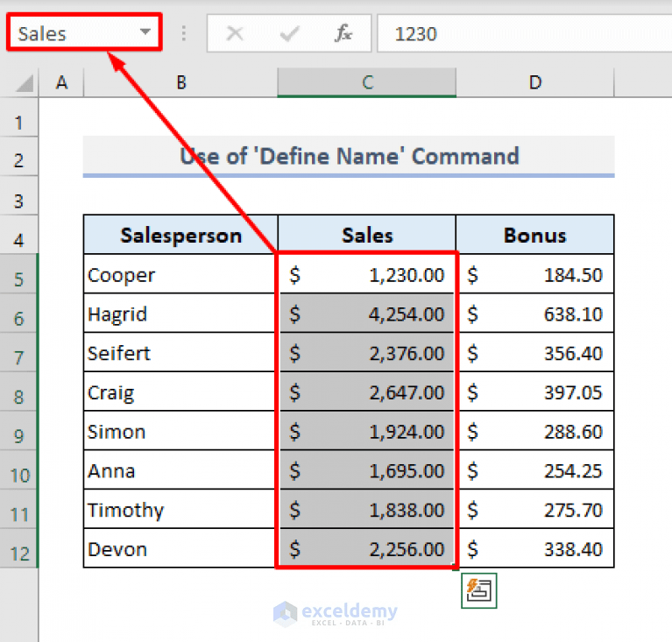The width and height of the screenshot is (672, 642).
Task: Select row 3 header
Action: click(x=19, y=196)
